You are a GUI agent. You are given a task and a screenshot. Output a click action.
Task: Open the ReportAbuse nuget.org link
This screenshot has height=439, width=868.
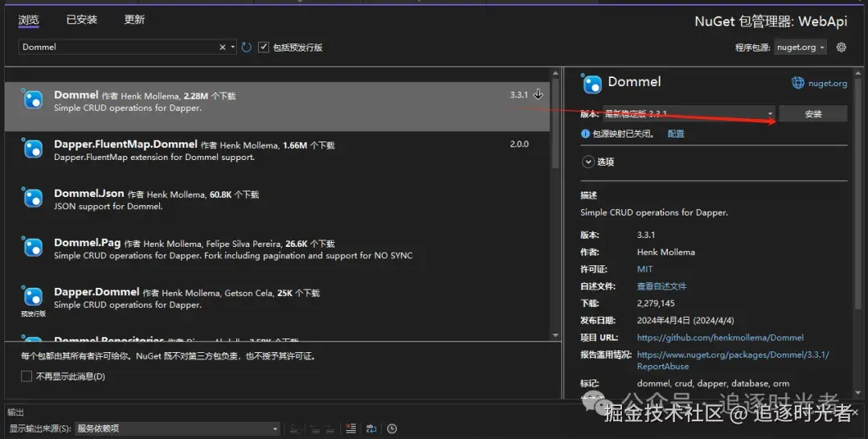733,360
